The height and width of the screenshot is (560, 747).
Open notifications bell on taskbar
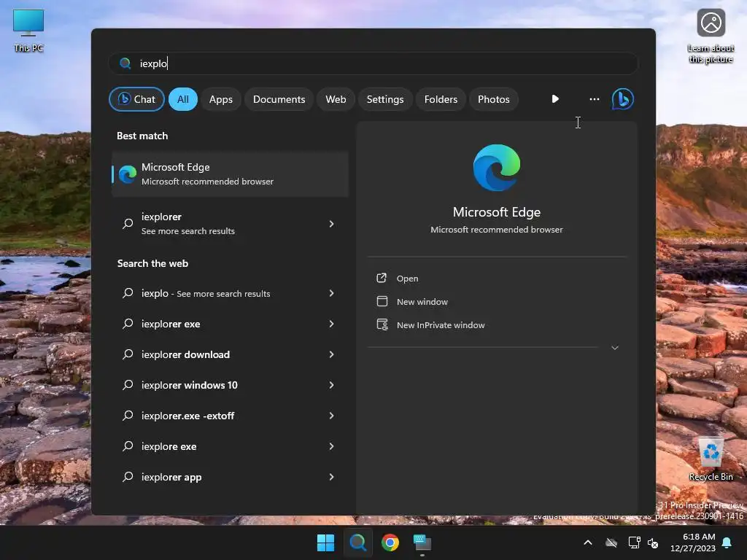click(727, 542)
